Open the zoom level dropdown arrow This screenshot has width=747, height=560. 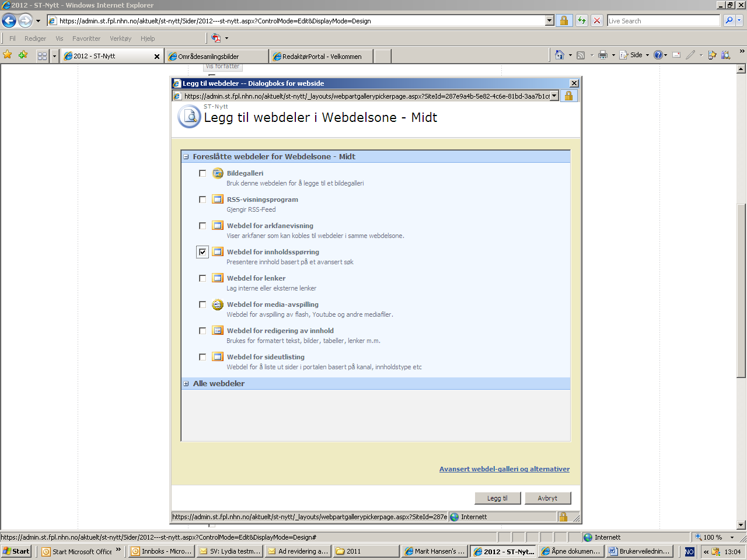pos(732,537)
